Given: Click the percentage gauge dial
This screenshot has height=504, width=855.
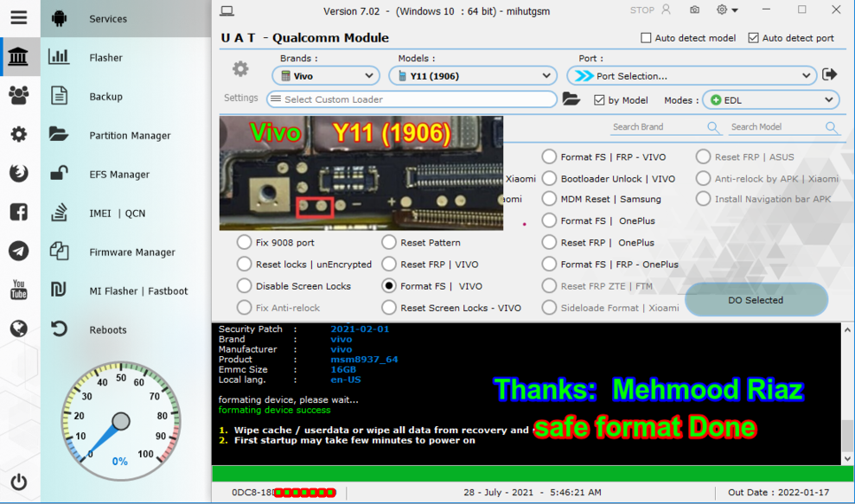Looking at the screenshot, I should (x=121, y=420).
